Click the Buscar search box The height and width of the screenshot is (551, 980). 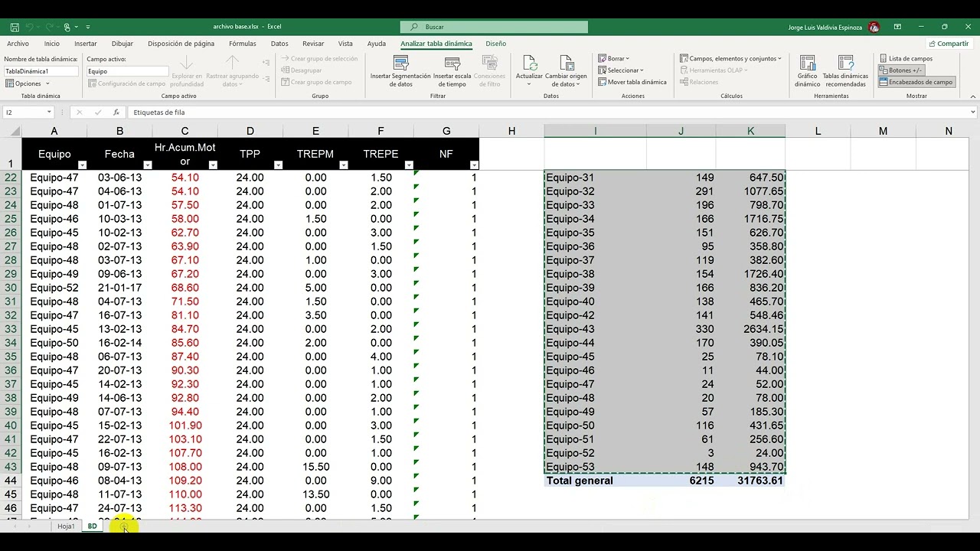494,27
